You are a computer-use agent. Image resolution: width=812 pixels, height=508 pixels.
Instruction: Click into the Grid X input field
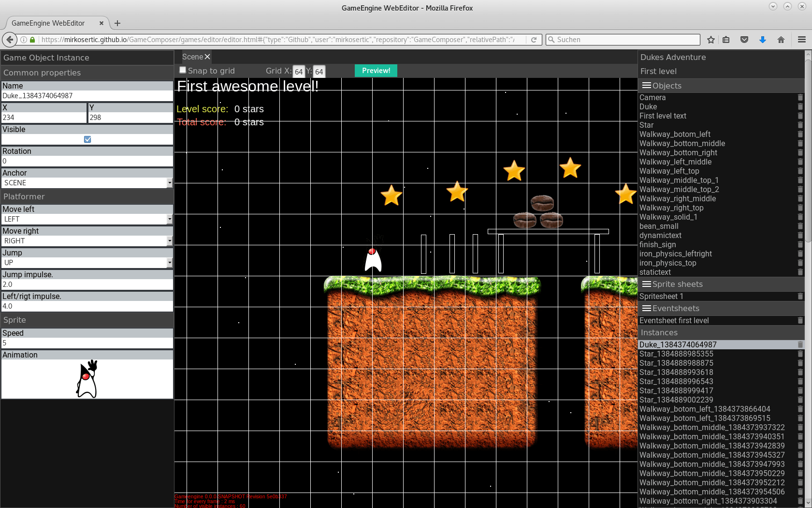coord(298,71)
